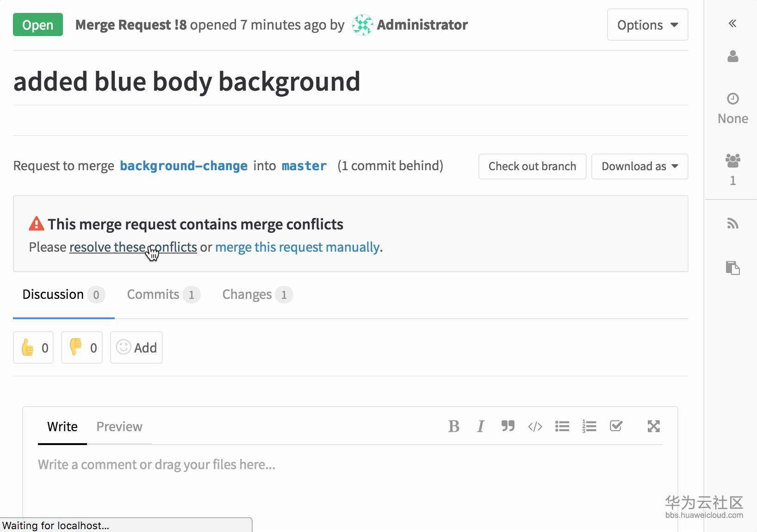Add an emoji reaction
The width and height of the screenshot is (757, 532).
[137, 347]
